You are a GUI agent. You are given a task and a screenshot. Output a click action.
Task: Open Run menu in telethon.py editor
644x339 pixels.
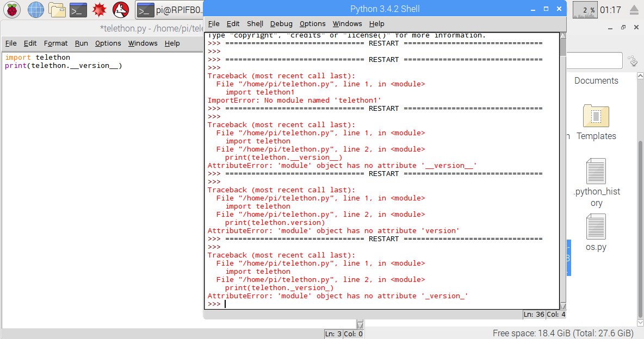(82, 43)
